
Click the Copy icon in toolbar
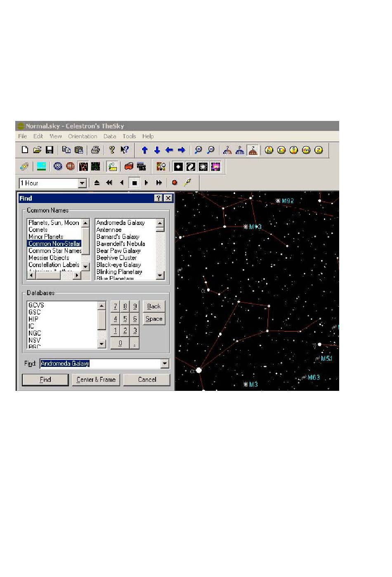pyautogui.click(x=66, y=150)
